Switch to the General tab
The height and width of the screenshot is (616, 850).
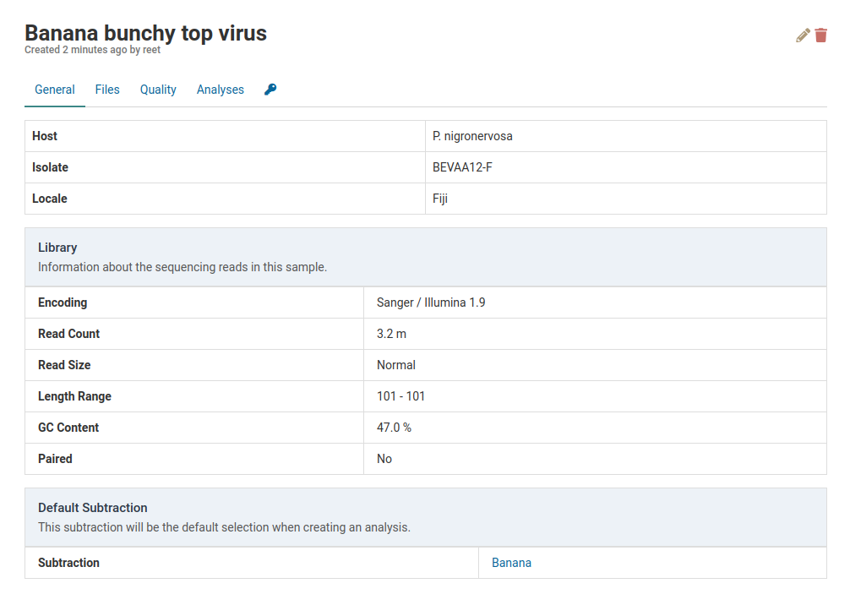[55, 90]
